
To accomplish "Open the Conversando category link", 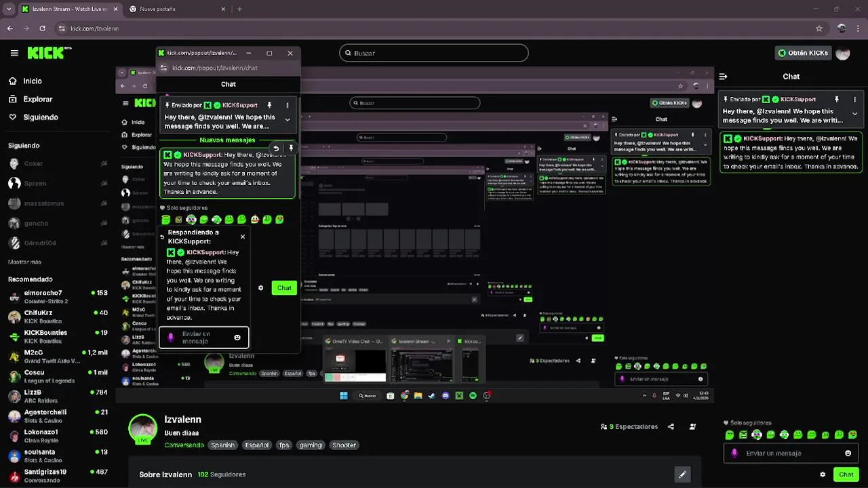I will (184, 445).
